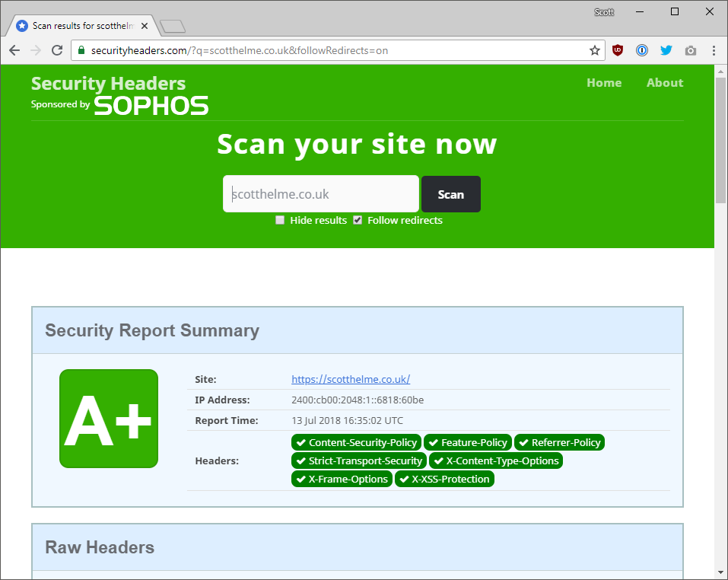Click the browser forward arrow
728x580 pixels.
(35, 49)
